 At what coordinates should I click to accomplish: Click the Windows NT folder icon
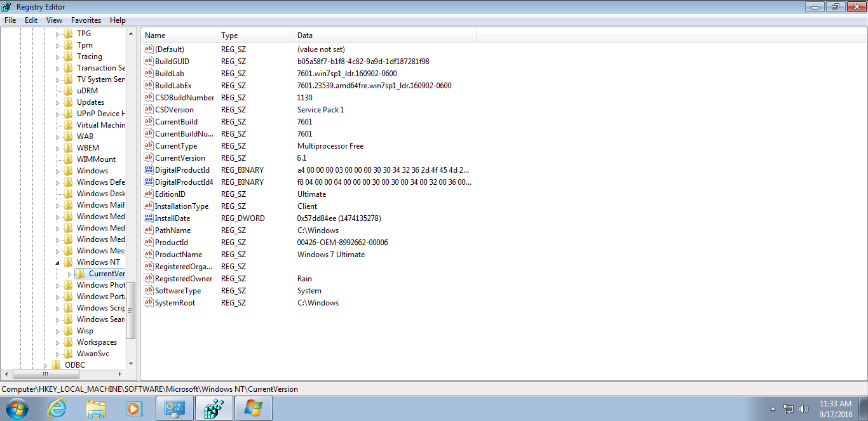coord(69,262)
